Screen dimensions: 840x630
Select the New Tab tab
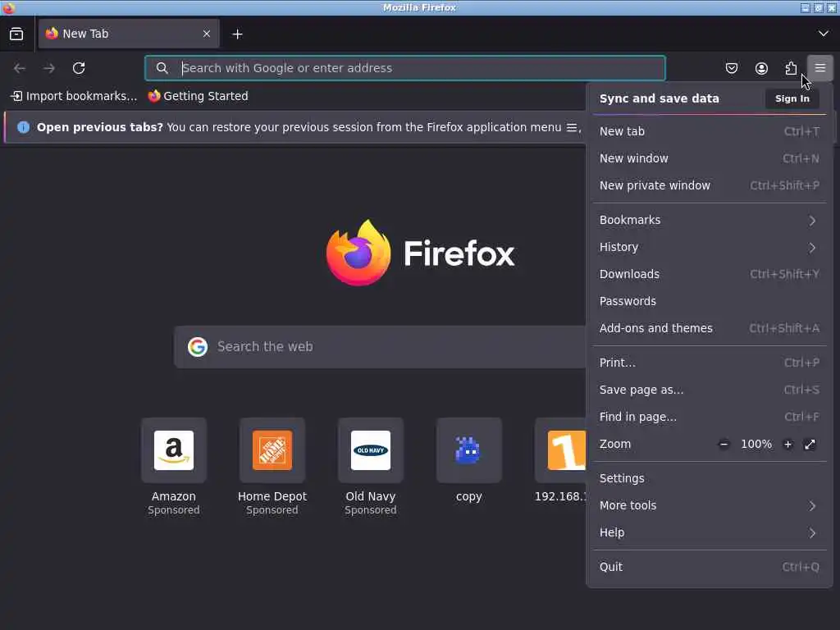pos(129,34)
